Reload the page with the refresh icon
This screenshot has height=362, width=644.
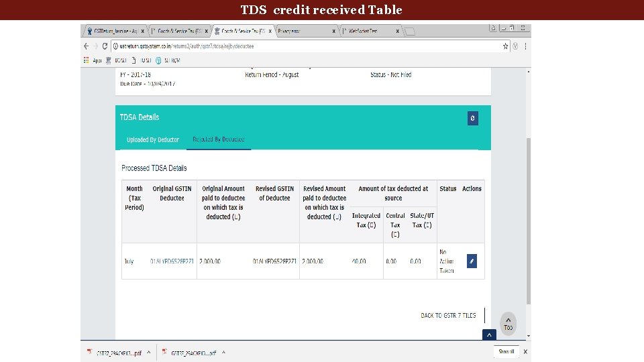click(105, 46)
